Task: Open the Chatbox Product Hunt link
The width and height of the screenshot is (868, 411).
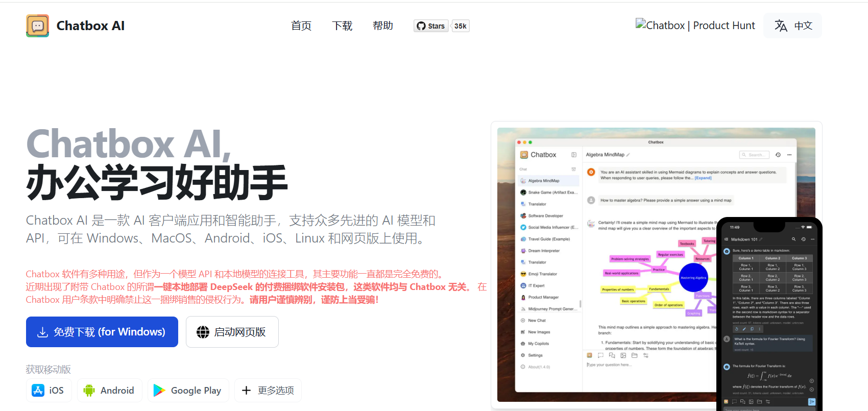Action: coord(695,25)
